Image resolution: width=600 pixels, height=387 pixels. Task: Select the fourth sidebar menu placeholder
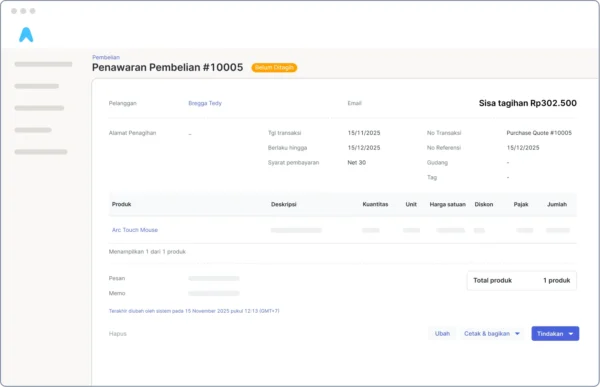point(33,130)
